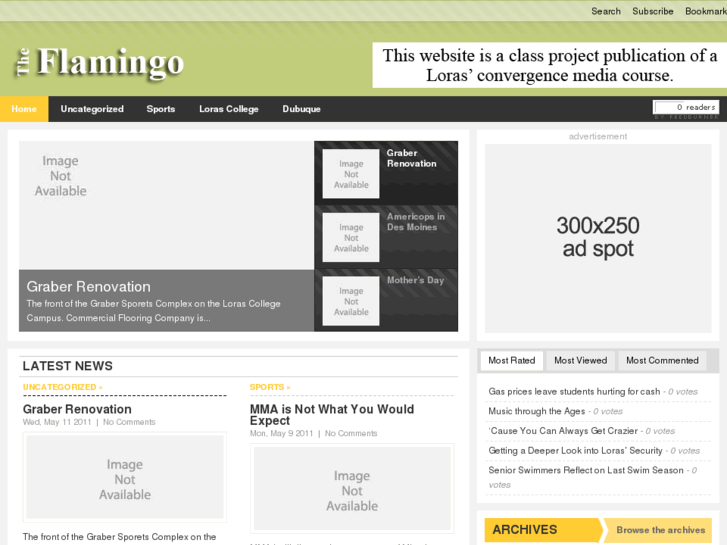Screen dimensions: 727x545
Task: Switch to the Most Rated tab
Action: (511, 360)
